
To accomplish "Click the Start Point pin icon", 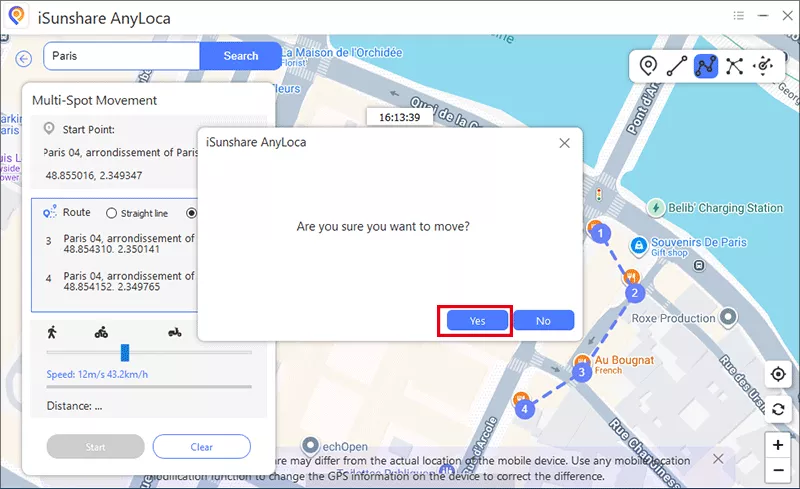I will (x=49, y=129).
